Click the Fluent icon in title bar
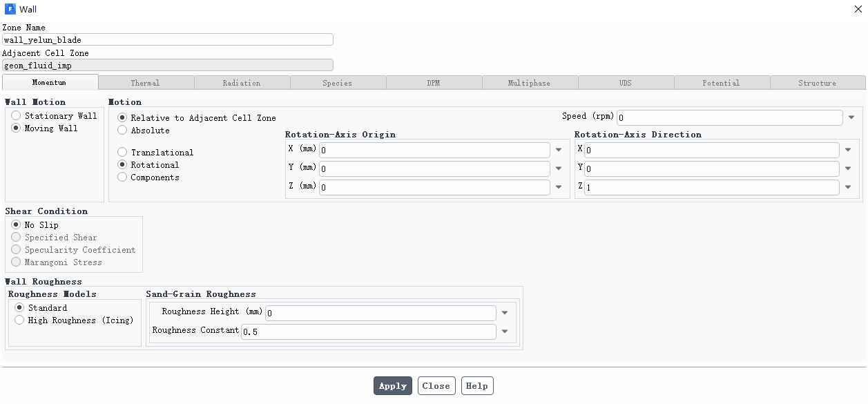This screenshot has height=404, width=868. 10,9
